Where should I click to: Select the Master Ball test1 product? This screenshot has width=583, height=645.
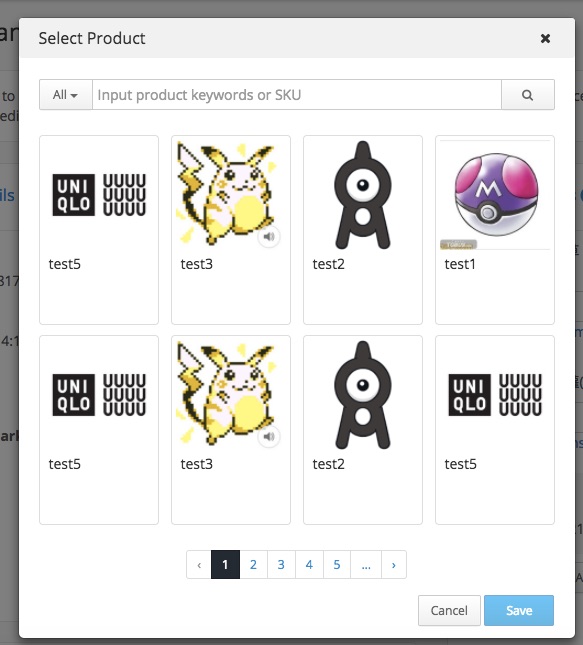tap(495, 230)
